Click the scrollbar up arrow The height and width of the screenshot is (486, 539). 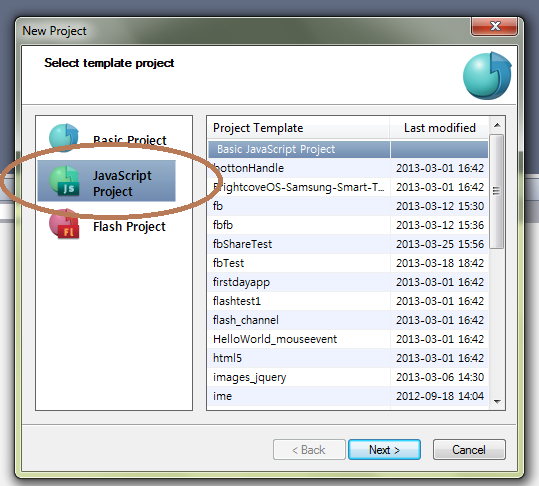(497, 125)
